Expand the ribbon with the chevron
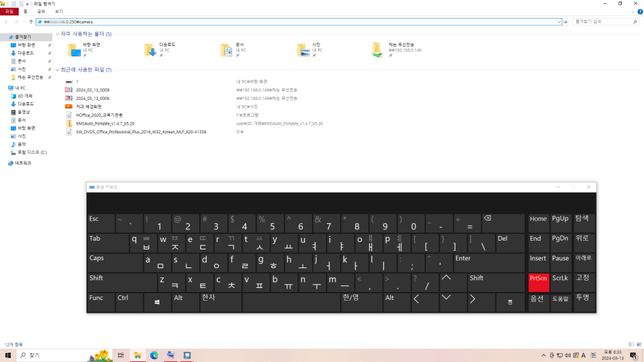 click(x=633, y=11)
